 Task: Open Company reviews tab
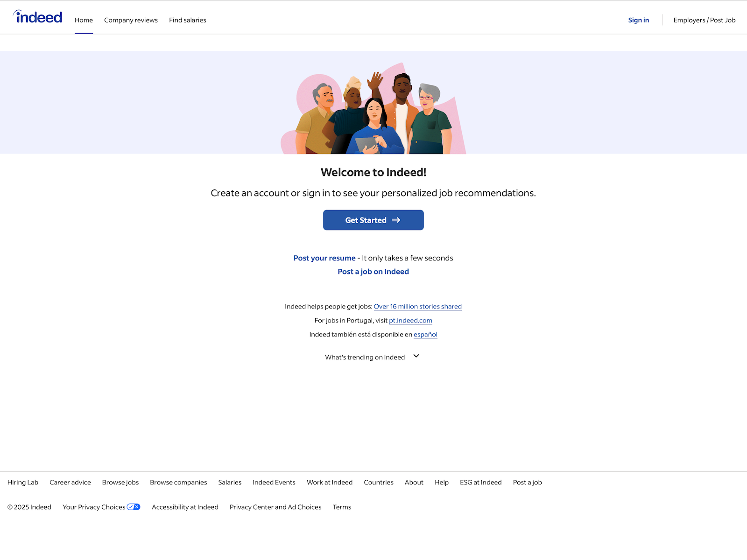pyautogui.click(x=131, y=20)
